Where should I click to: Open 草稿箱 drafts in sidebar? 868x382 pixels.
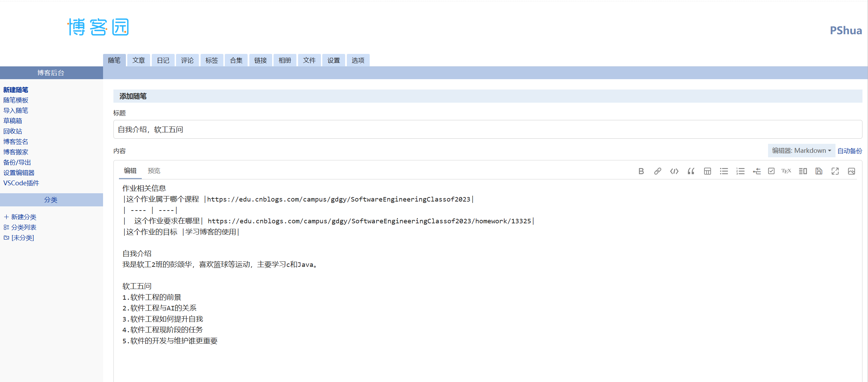(x=13, y=121)
